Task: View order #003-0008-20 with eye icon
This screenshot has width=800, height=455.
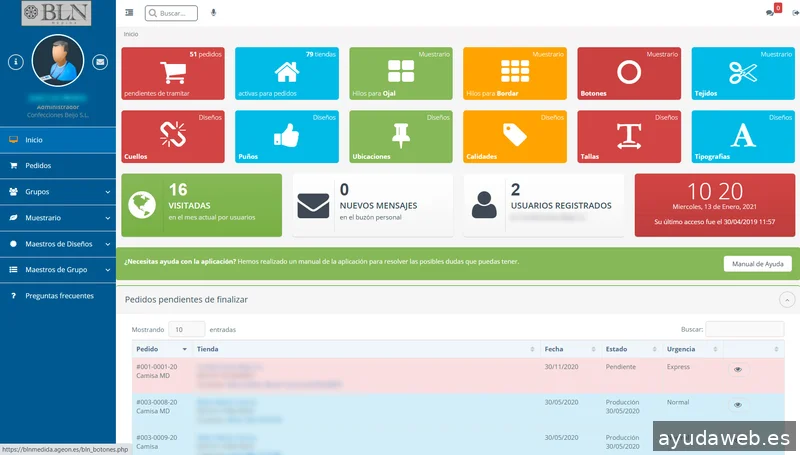Action: (x=738, y=405)
